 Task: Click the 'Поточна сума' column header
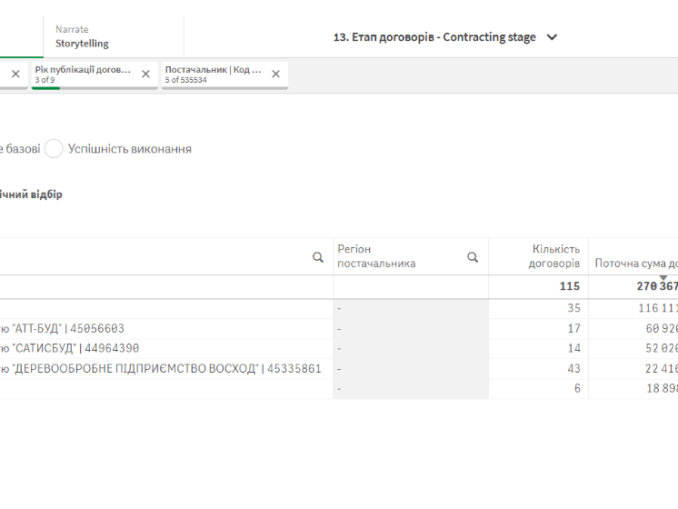[x=635, y=263]
